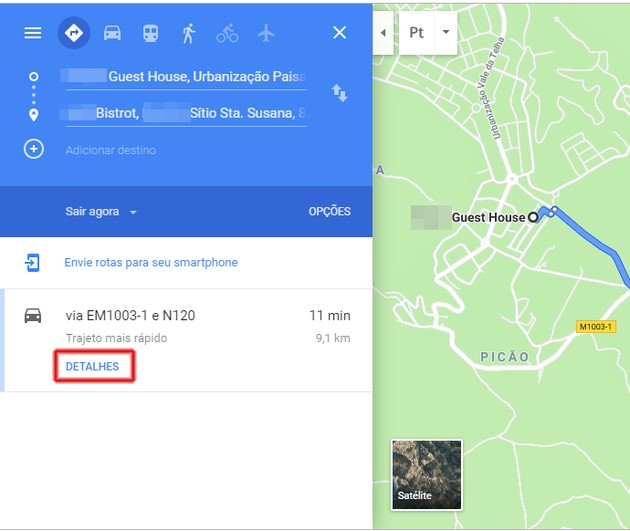Screen dimensions: 630x531
Task: Edit the Bistrot destination field
Action: 183,114
